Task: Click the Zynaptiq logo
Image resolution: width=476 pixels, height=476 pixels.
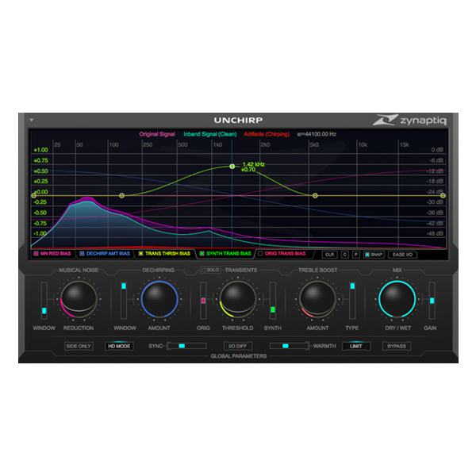Action: (x=409, y=121)
